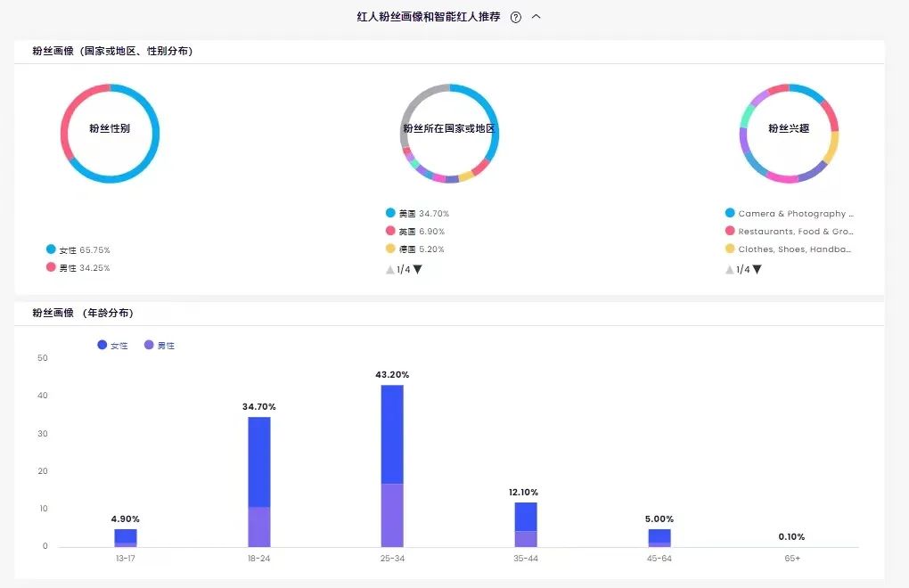Select the purple male segment of 18-24 bar
Screen dimensions: 909x588
pos(259,527)
